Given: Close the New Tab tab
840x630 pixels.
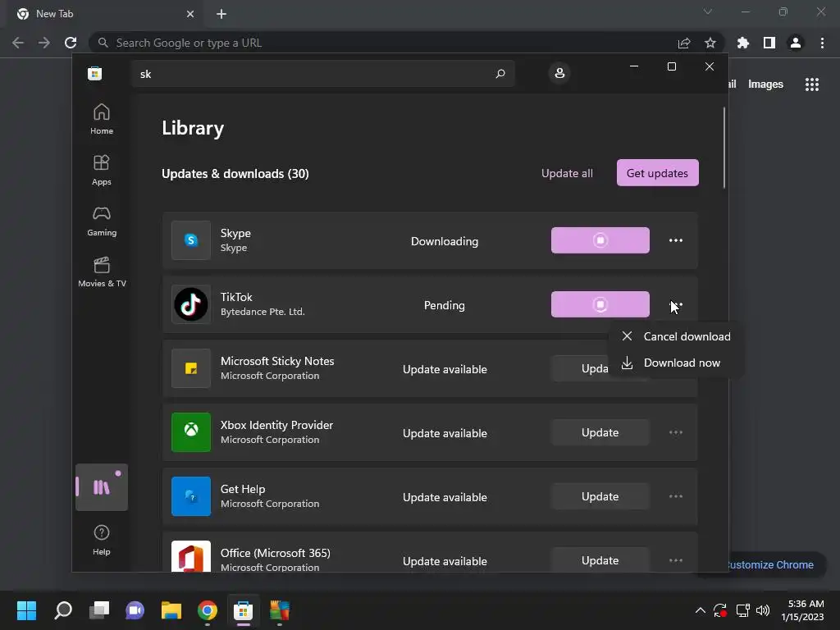Looking at the screenshot, I should tap(189, 14).
